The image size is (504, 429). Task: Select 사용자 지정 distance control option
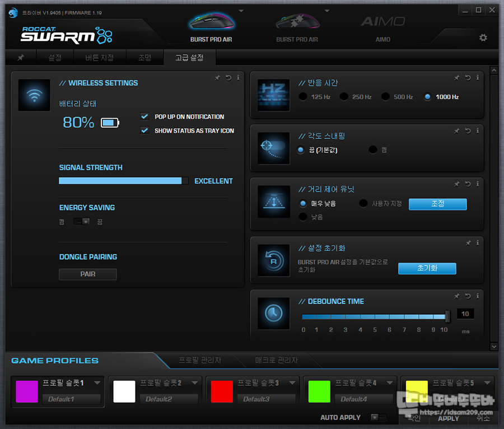363,203
